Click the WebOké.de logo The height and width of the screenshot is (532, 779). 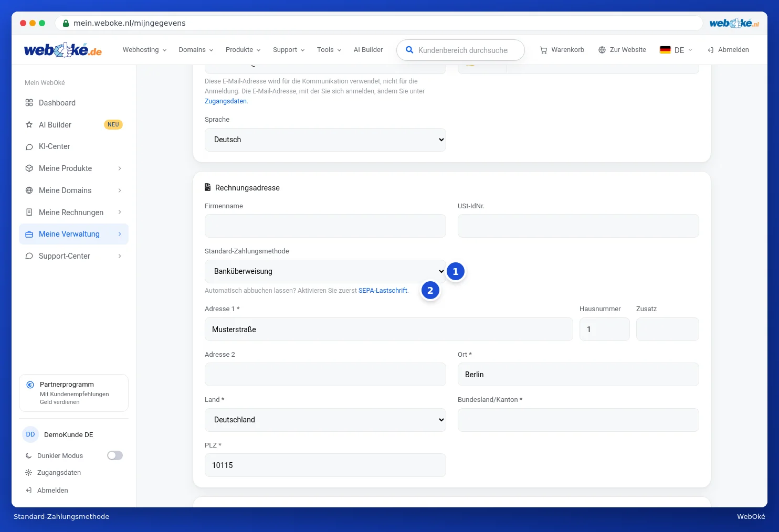pos(63,50)
